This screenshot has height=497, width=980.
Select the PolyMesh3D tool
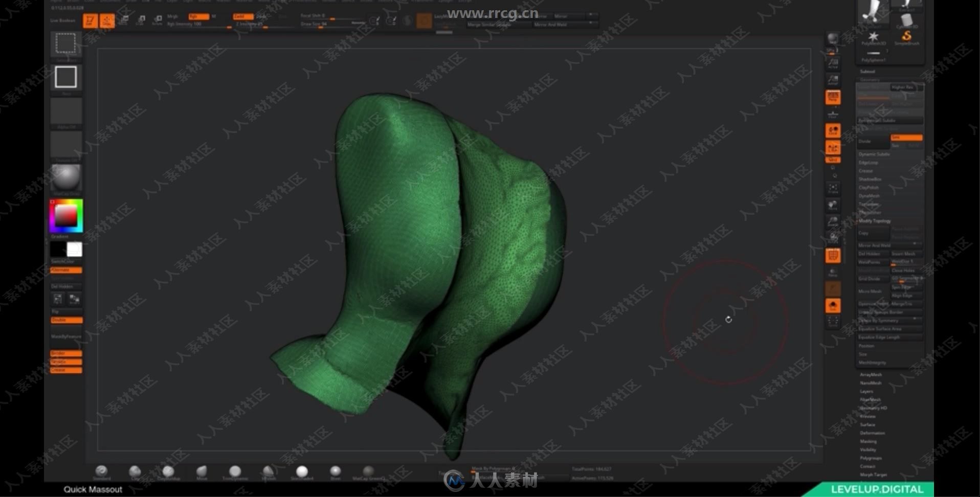[873, 37]
